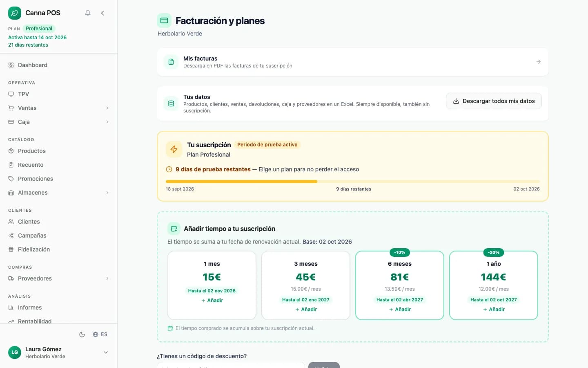Click the Tus datos database icon
Image resolution: width=588 pixels, height=368 pixels.
171,103
